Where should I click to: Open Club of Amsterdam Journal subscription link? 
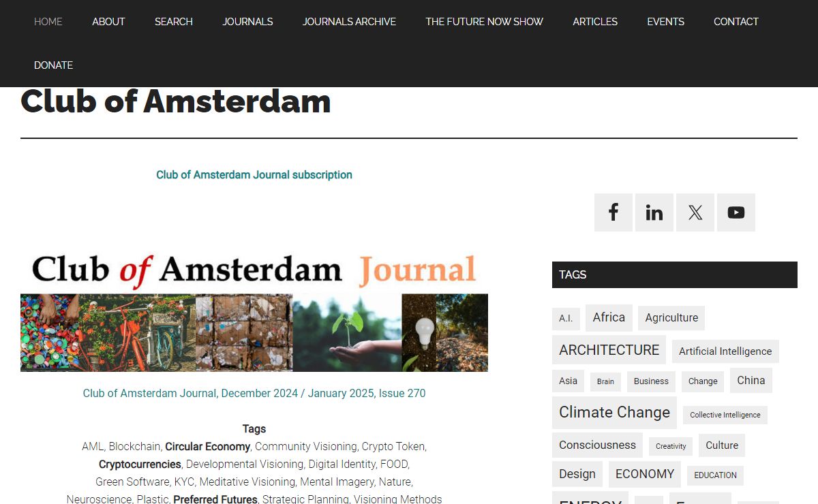click(x=254, y=175)
